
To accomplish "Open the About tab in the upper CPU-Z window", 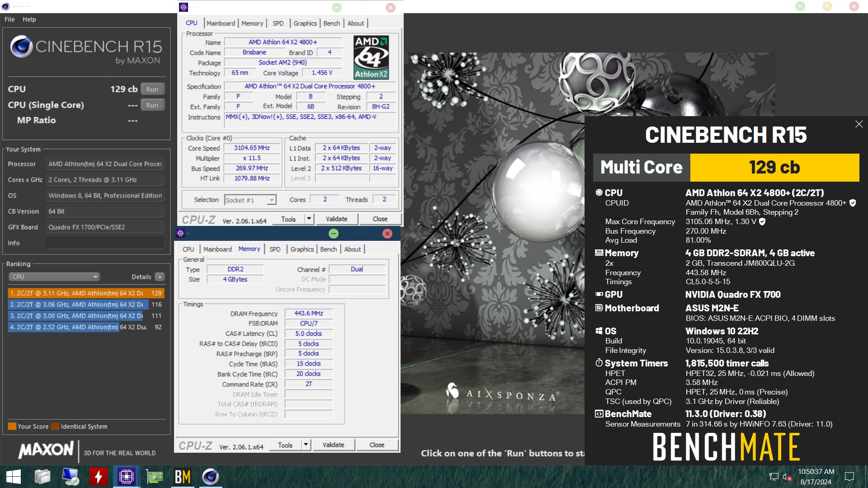I will [x=356, y=23].
